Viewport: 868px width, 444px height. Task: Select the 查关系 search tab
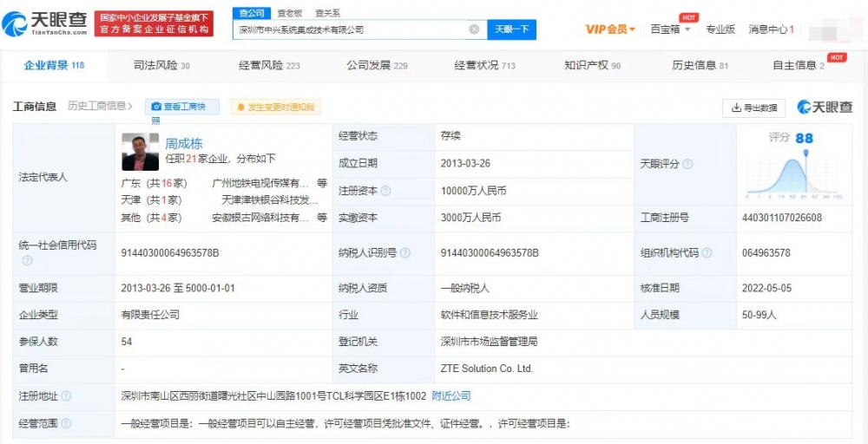(328, 13)
